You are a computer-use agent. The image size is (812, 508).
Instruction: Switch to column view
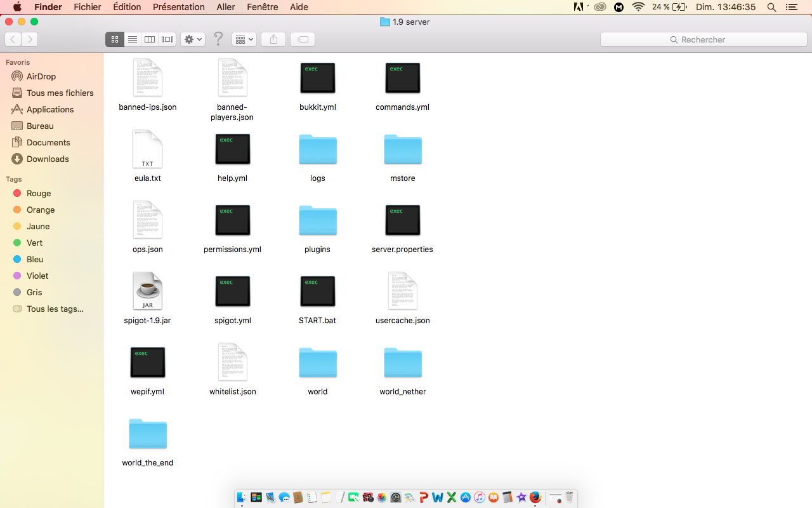click(150, 39)
